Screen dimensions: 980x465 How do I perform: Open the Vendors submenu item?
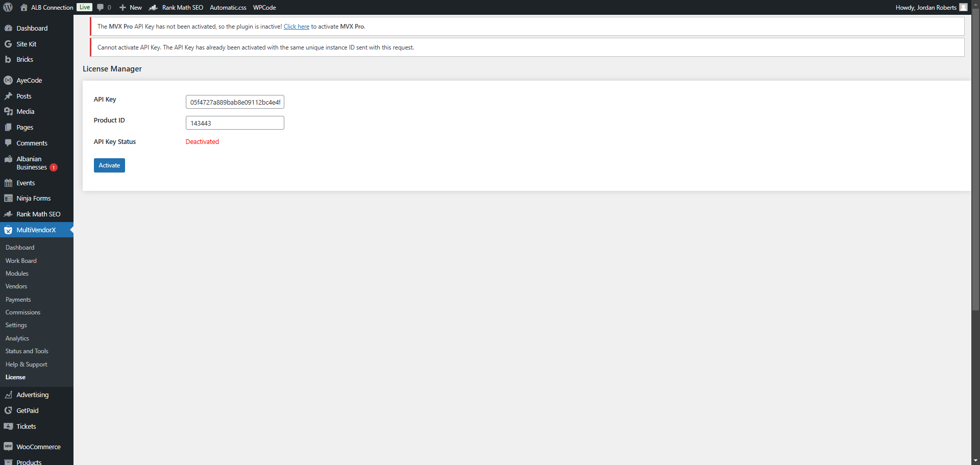pyautogui.click(x=16, y=286)
